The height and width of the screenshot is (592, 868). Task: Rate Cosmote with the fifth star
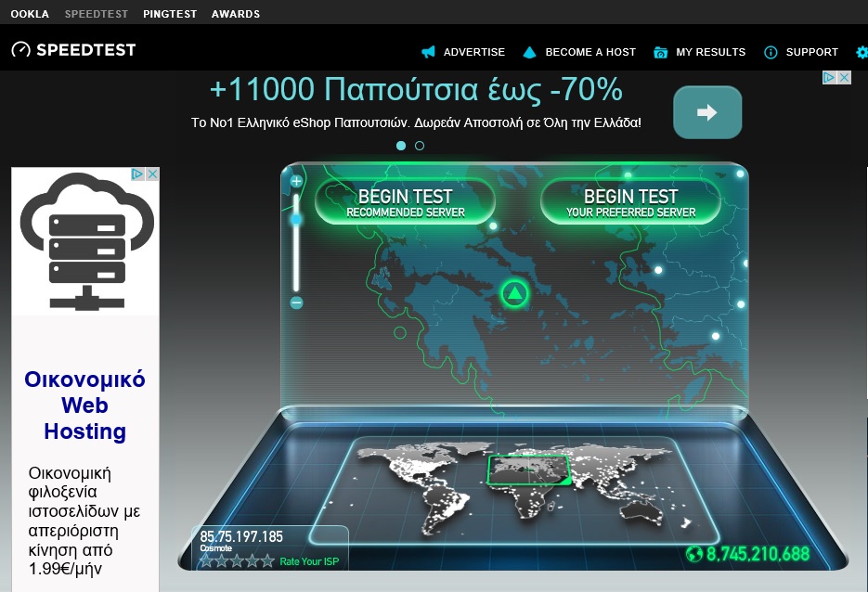(266, 560)
